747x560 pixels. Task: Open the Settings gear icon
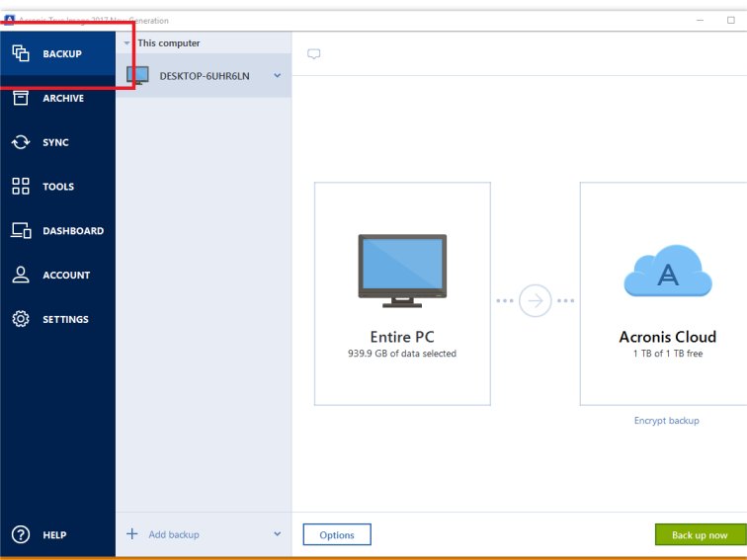21,320
